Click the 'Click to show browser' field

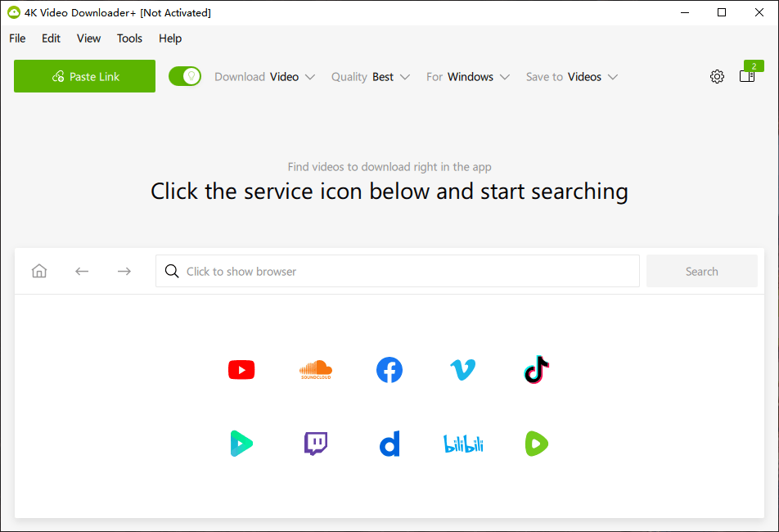[398, 271]
